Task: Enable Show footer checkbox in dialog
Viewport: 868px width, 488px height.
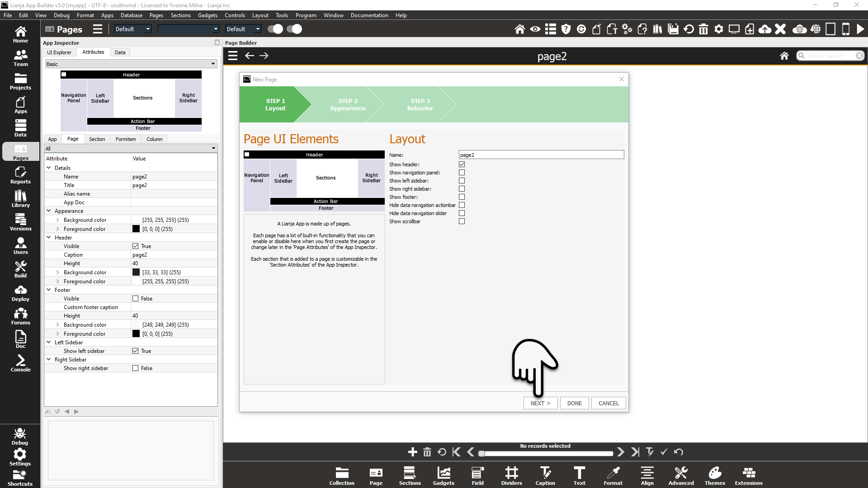Action: click(462, 197)
